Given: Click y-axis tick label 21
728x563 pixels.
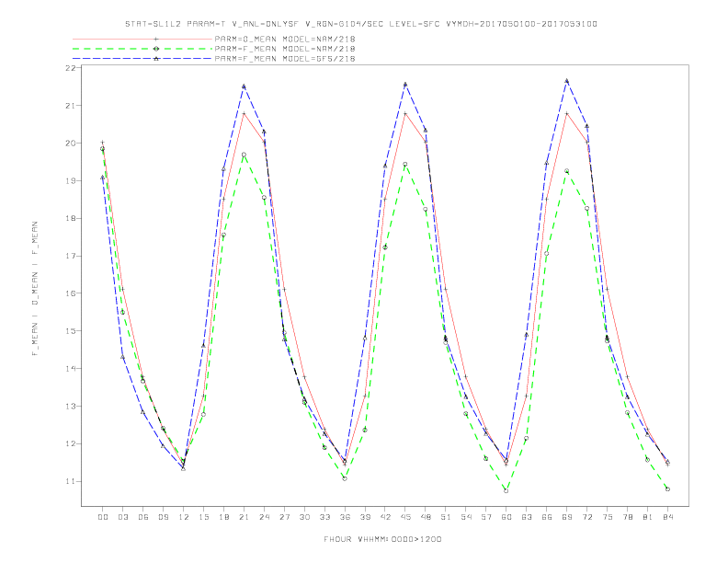Looking at the screenshot, I should 70,106.
